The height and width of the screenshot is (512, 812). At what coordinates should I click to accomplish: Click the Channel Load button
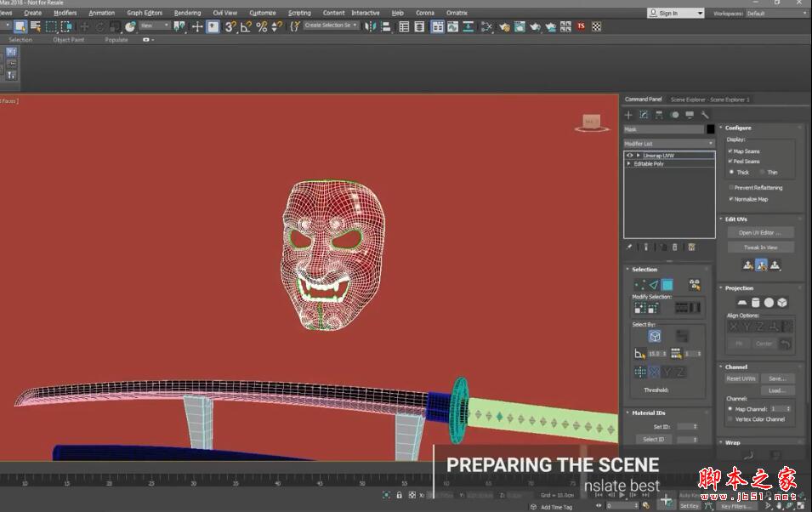tap(777, 390)
